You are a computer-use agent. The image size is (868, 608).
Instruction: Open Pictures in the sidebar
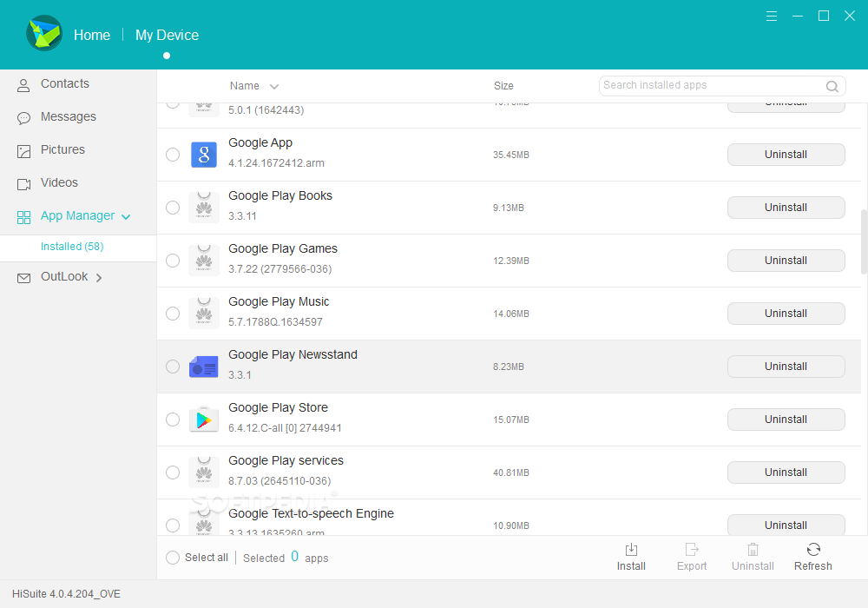coord(78,150)
